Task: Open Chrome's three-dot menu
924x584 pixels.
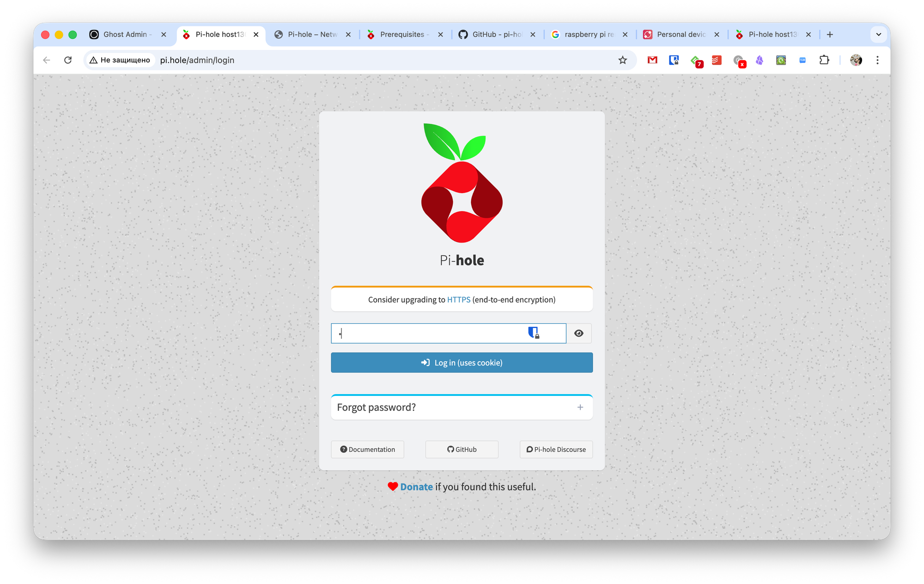Action: tap(877, 60)
